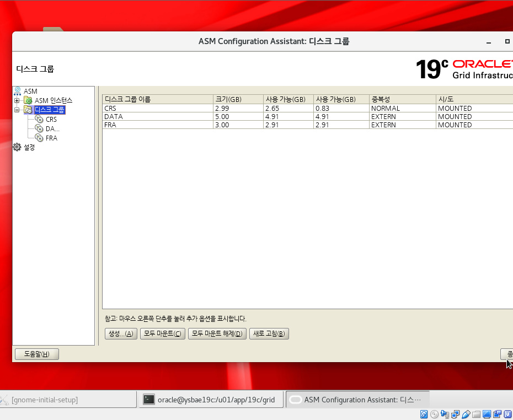Viewport: 513px width, 420px height.
Task: Click the NORMAL redundancy cell
Action: 403,108
